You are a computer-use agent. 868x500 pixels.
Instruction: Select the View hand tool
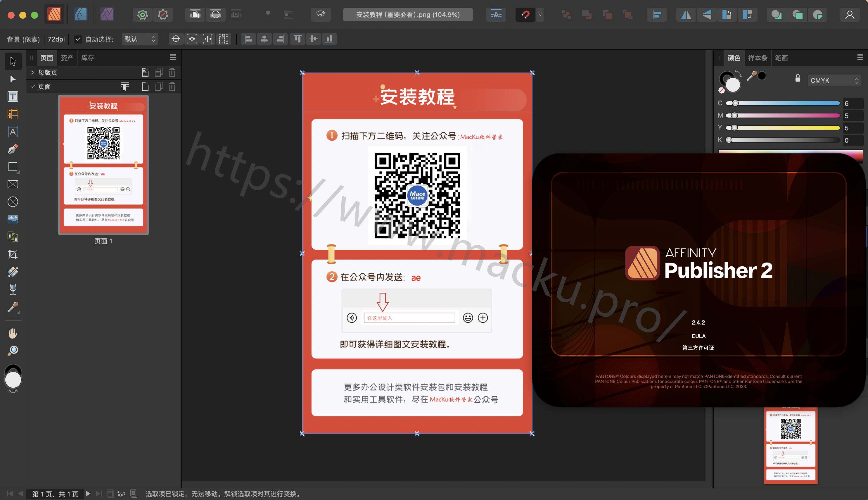tap(13, 333)
